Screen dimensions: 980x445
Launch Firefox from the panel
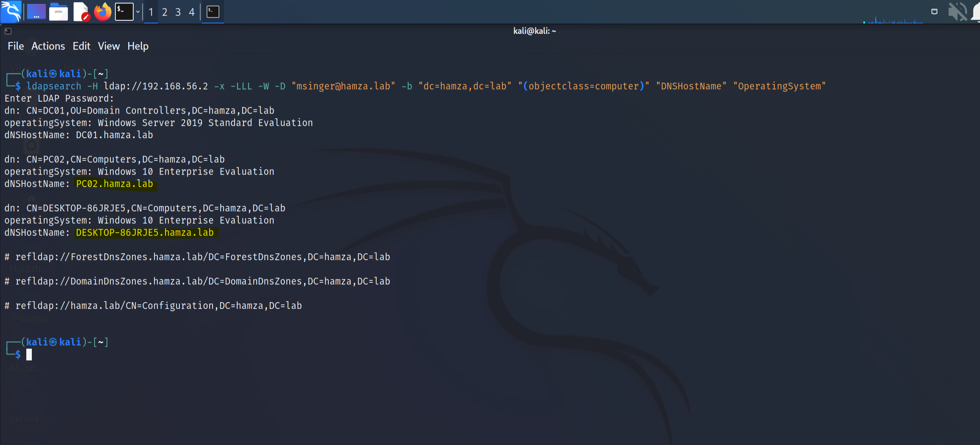pos(102,11)
